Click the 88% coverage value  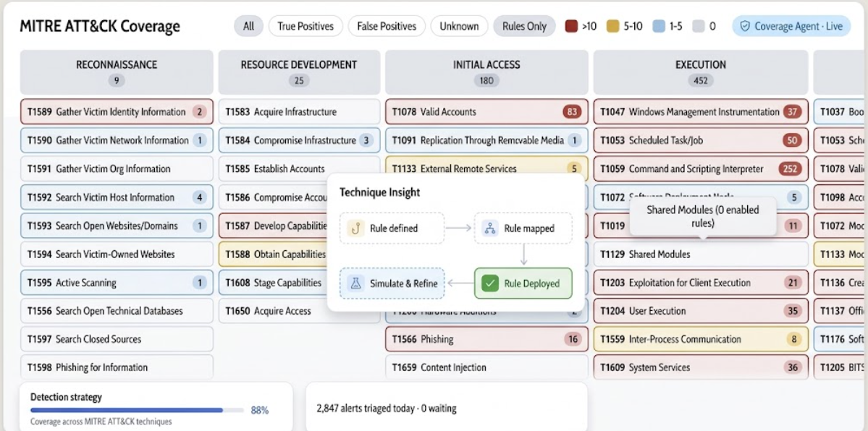point(260,411)
